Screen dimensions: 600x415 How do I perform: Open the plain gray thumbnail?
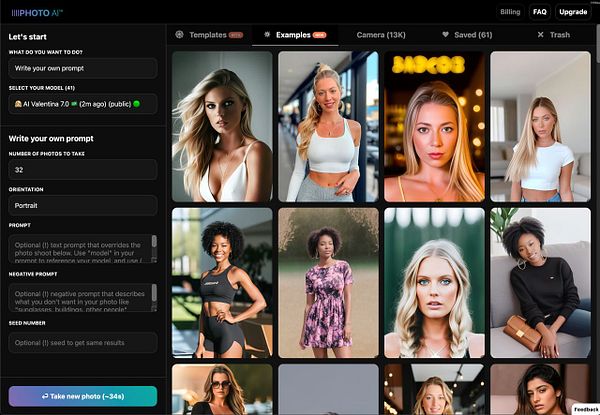[328, 389]
